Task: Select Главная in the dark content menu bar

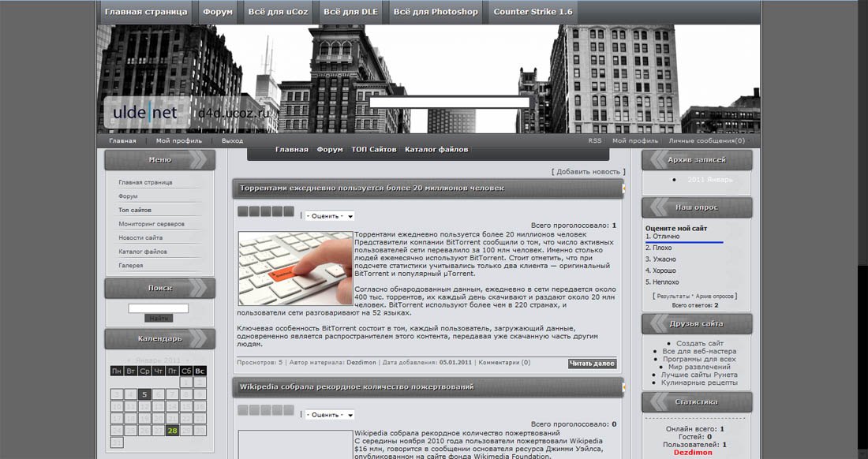Action: pos(292,149)
